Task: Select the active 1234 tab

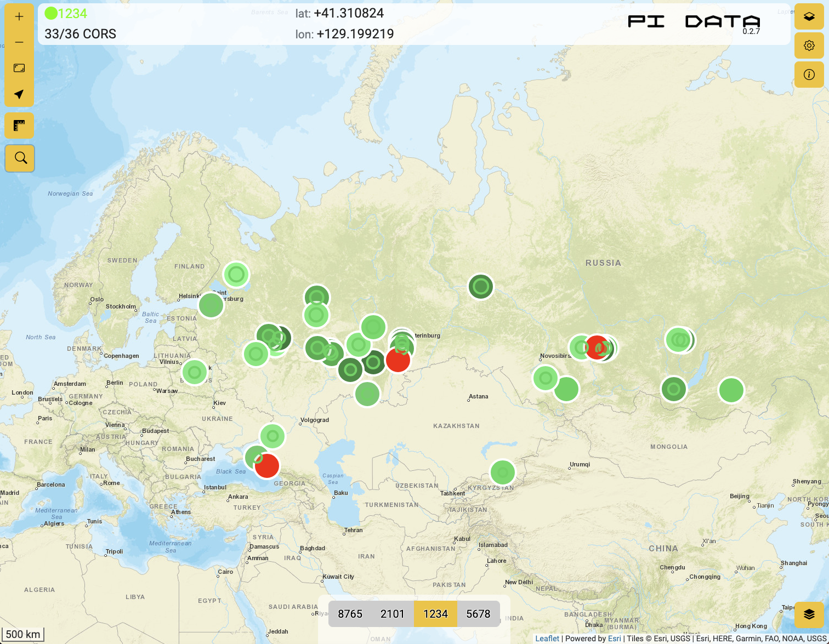Action: (x=435, y=614)
